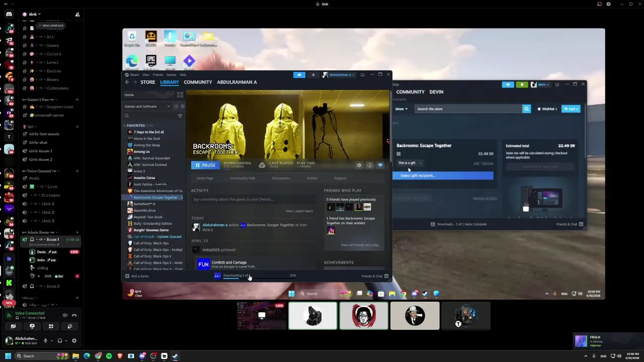Expand More dropdown in Devin's Steam store

click(401, 109)
